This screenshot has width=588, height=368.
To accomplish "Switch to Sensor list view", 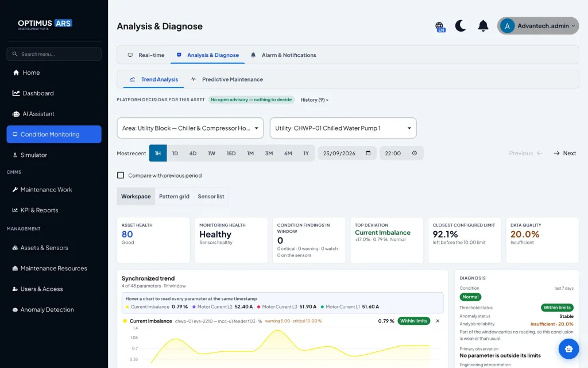I will 211,197.
